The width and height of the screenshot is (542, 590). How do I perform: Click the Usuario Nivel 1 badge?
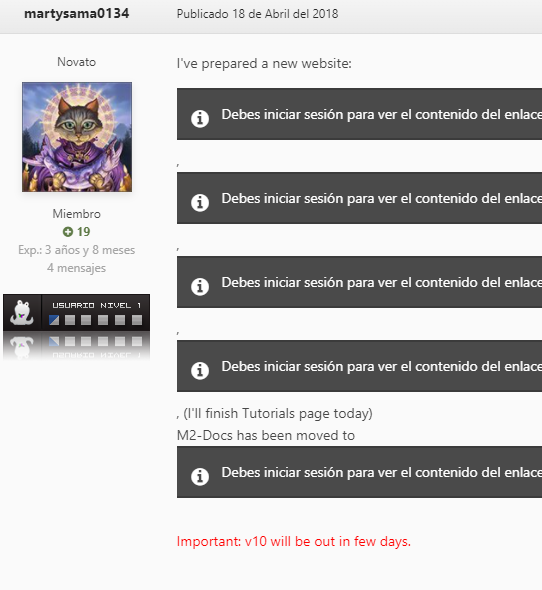[76, 313]
